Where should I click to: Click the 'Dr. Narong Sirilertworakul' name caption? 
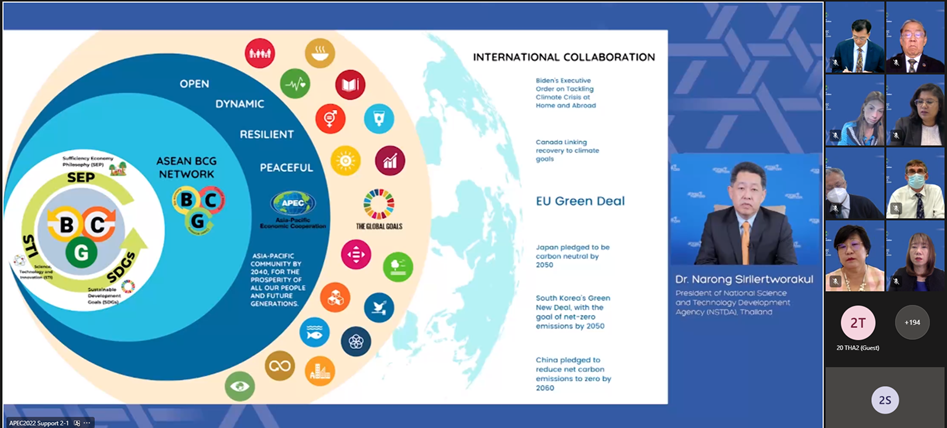pyautogui.click(x=746, y=280)
